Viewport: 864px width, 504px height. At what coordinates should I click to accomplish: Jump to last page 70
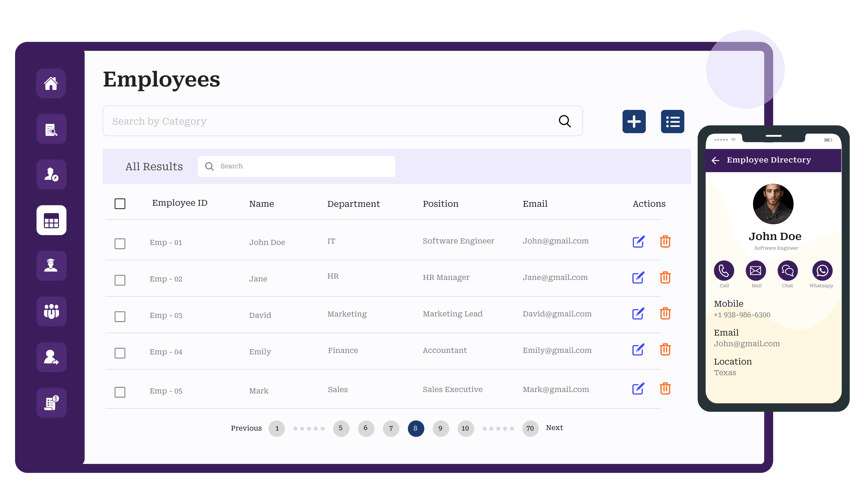click(530, 428)
